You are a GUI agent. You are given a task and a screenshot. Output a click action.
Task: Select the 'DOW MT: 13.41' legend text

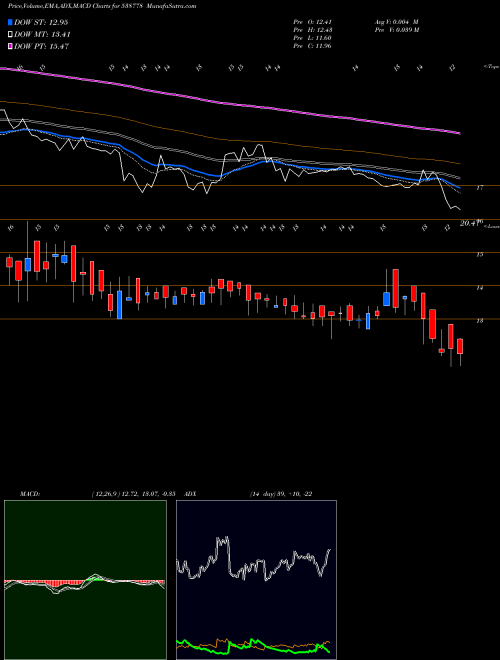[x=43, y=34]
